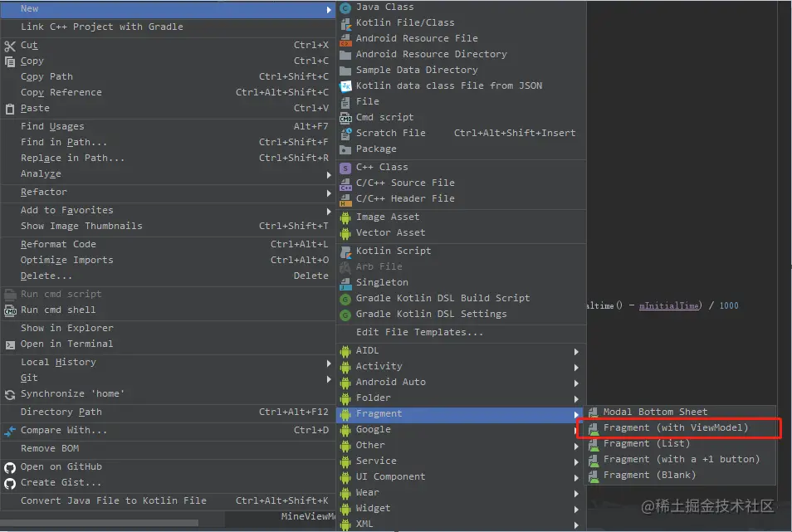The image size is (792, 532).
Task: Select Fragment (with ViewModel) template
Action: (x=680, y=427)
